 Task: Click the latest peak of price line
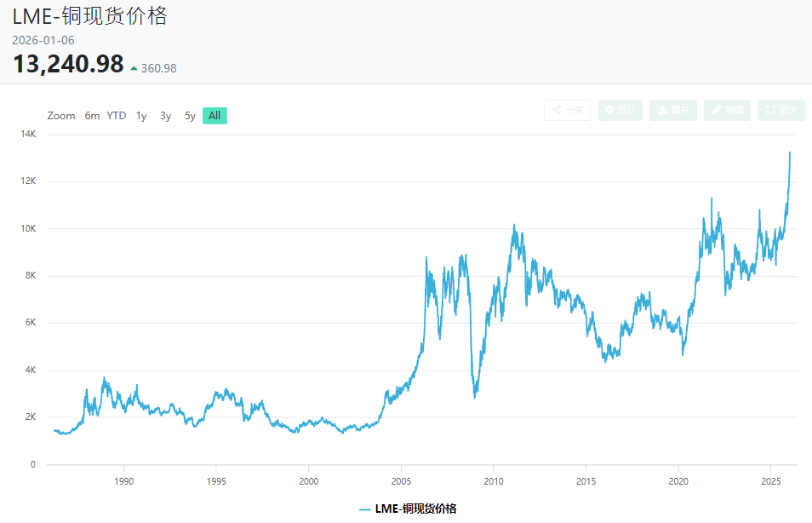[789, 152]
